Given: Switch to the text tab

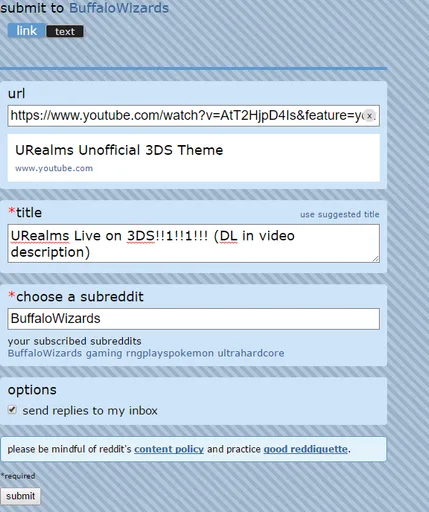Looking at the screenshot, I should click(x=65, y=31).
